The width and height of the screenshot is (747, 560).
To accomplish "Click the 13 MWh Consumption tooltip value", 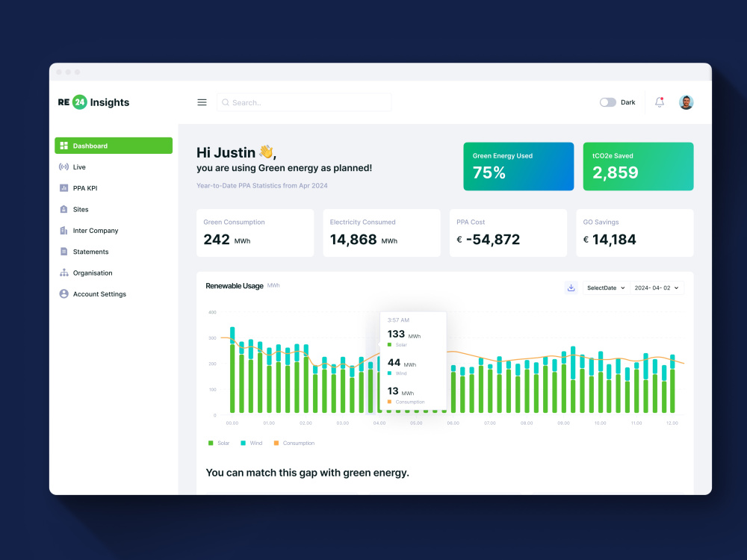I will pyautogui.click(x=400, y=391).
